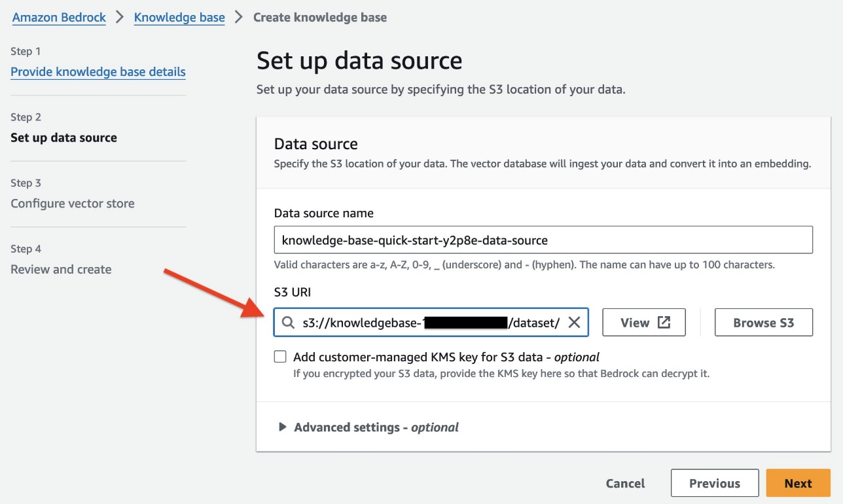The image size is (843, 504).
Task: Click the 'Configure vector store' step label
Action: click(73, 204)
